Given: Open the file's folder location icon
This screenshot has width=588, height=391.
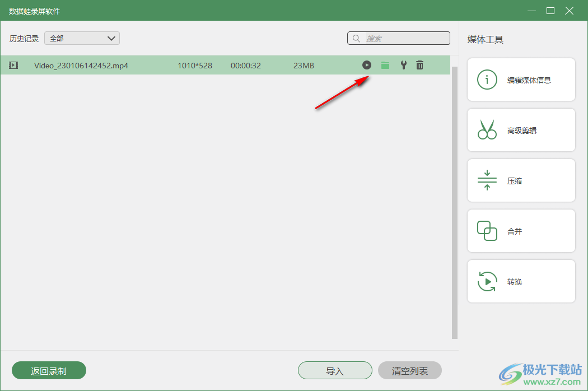Looking at the screenshot, I should tap(385, 66).
